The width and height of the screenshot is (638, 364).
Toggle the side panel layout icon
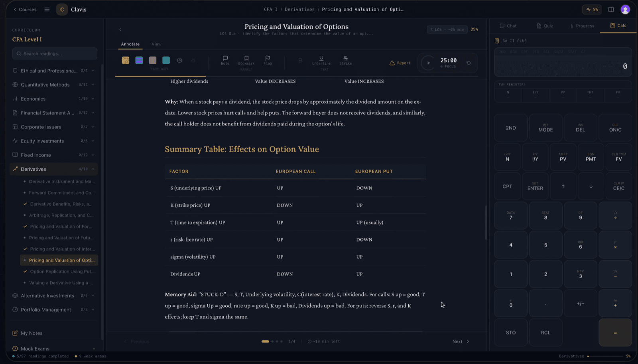pos(611,10)
